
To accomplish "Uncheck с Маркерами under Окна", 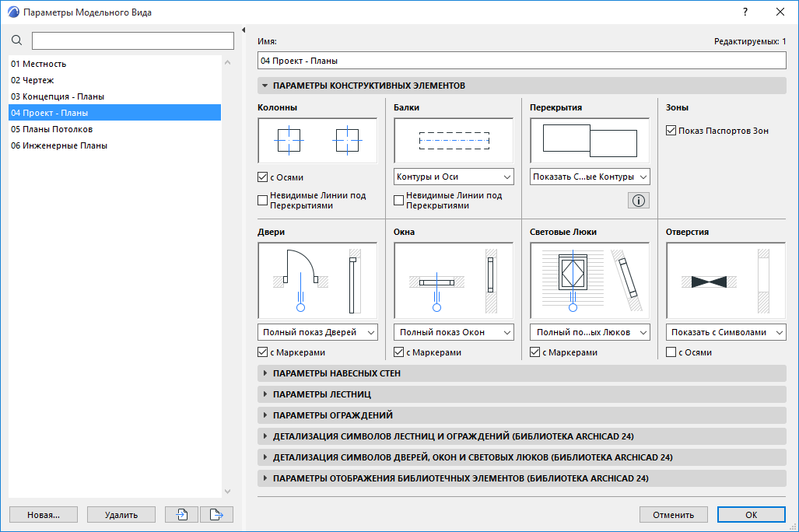I will (x=398, y=353).
